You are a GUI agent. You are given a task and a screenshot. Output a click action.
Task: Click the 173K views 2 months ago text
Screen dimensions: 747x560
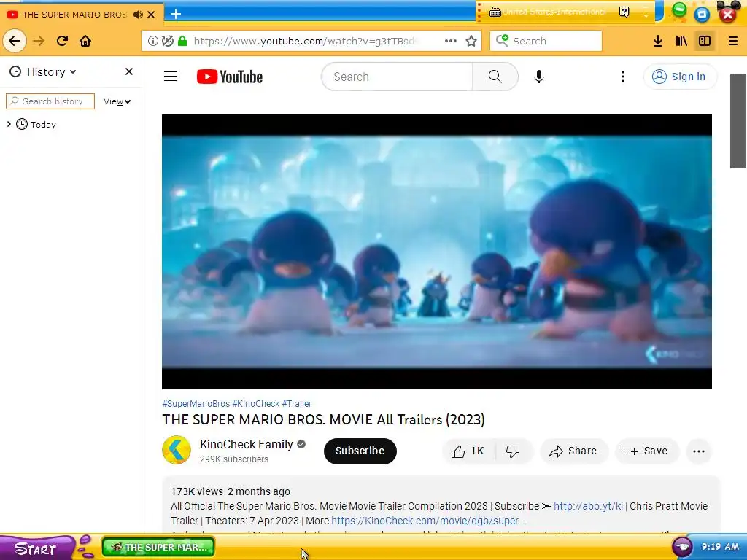[231, 491]
